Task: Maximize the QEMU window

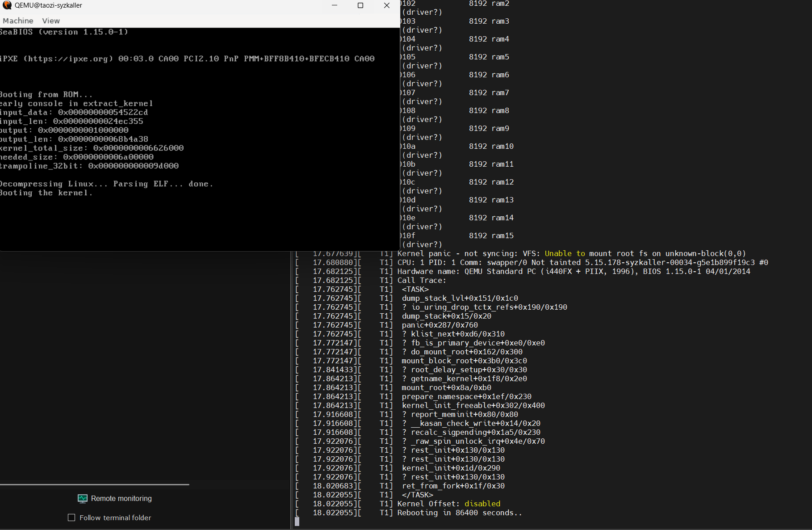Action: click(360, 5)
